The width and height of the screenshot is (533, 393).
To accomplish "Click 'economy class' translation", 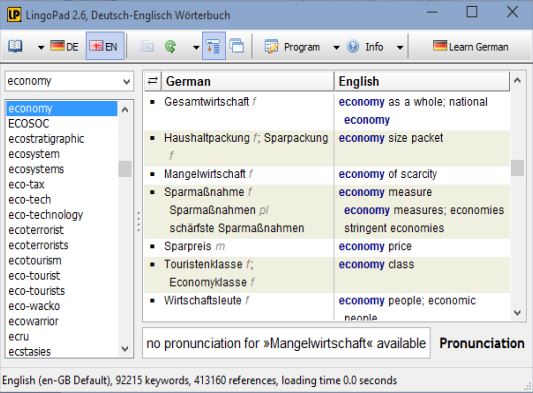I will coord(376,264).
